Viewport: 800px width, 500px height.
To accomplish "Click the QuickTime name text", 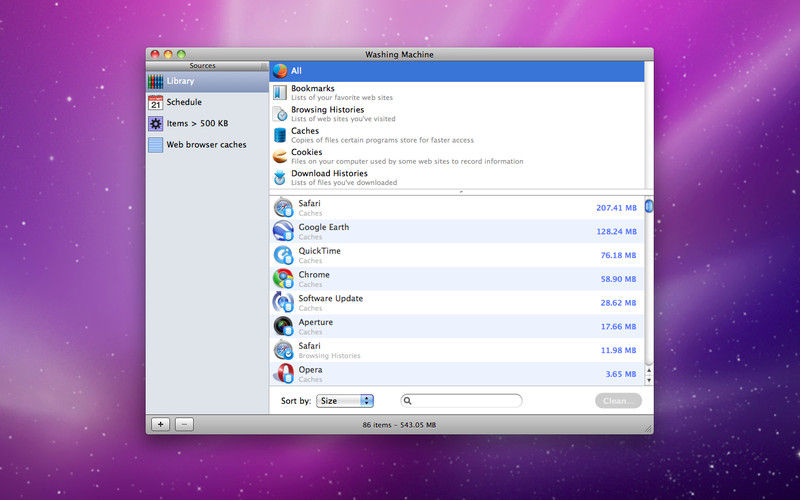I will (x=319, y=251).
